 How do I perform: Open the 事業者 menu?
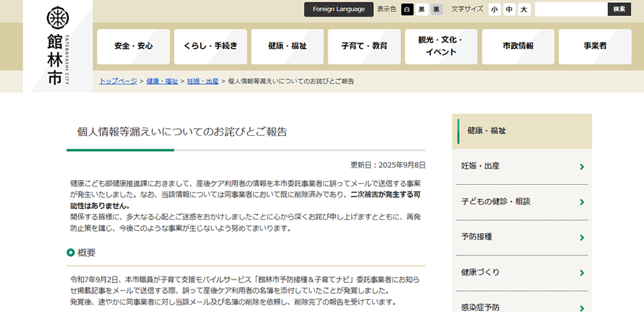(595, 46)
